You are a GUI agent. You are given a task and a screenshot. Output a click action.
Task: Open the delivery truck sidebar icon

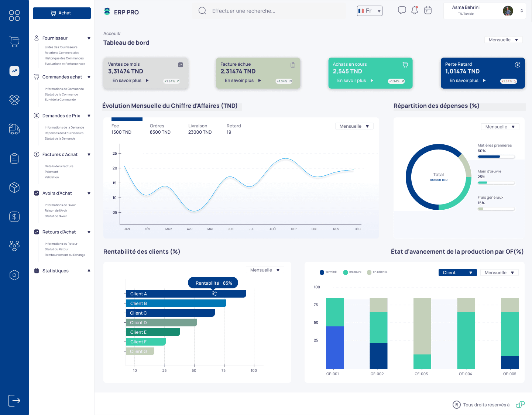click(14, 129)
